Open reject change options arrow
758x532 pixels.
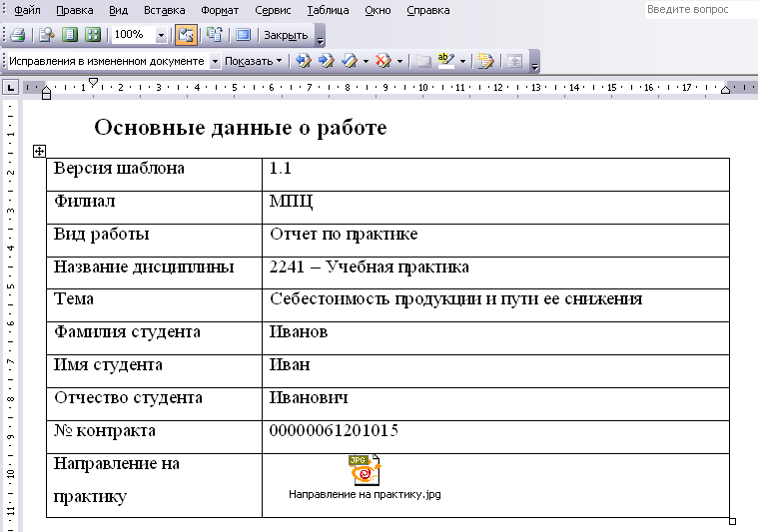pos(399,61)
